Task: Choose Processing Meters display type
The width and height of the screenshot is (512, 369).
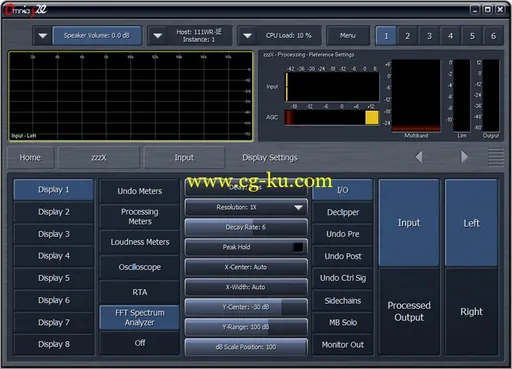Action: [140, 217]
